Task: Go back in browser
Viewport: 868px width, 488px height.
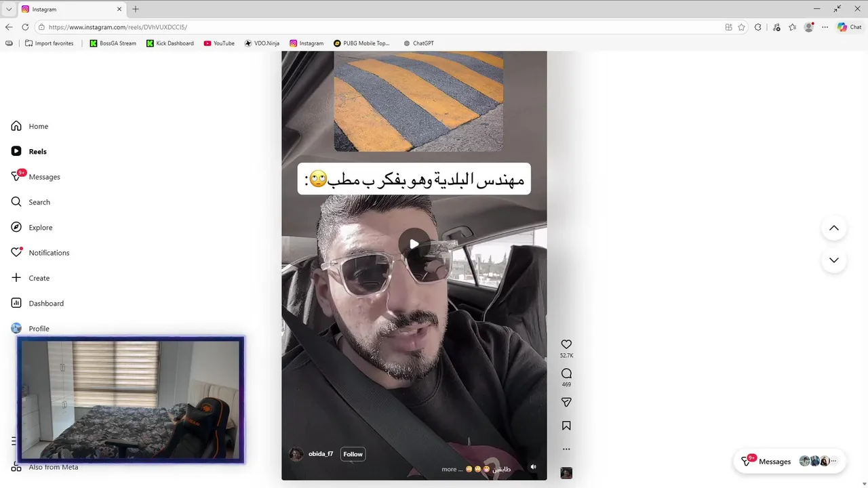Action: [x=9, y=27]
